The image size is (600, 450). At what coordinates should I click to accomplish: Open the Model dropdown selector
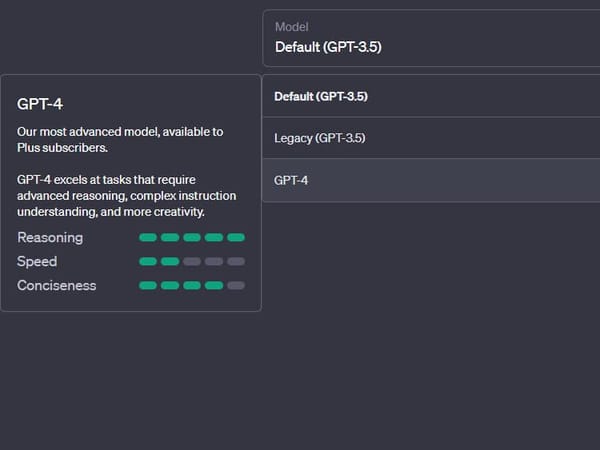(x=430, y=38)
